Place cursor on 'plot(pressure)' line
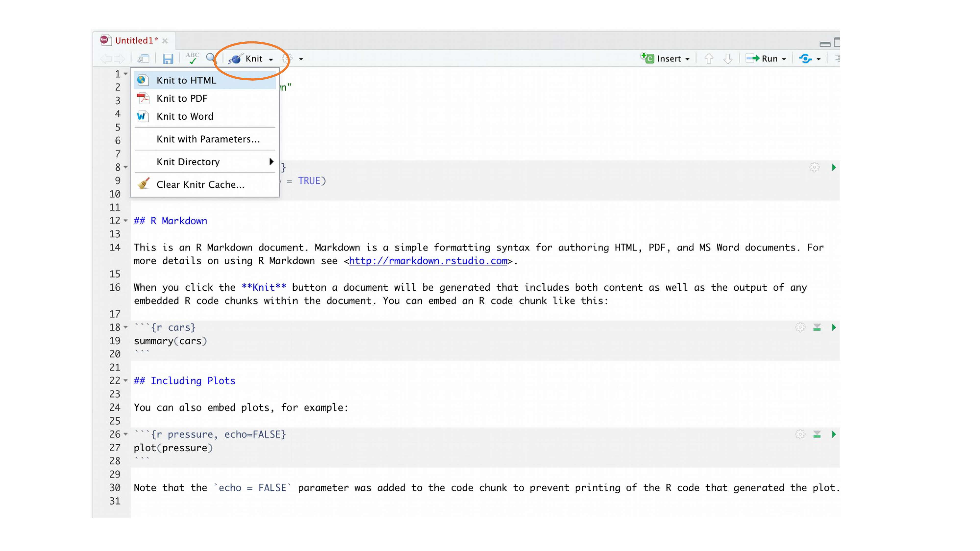The width and height of the screenshot is (980, 551). 173,448
